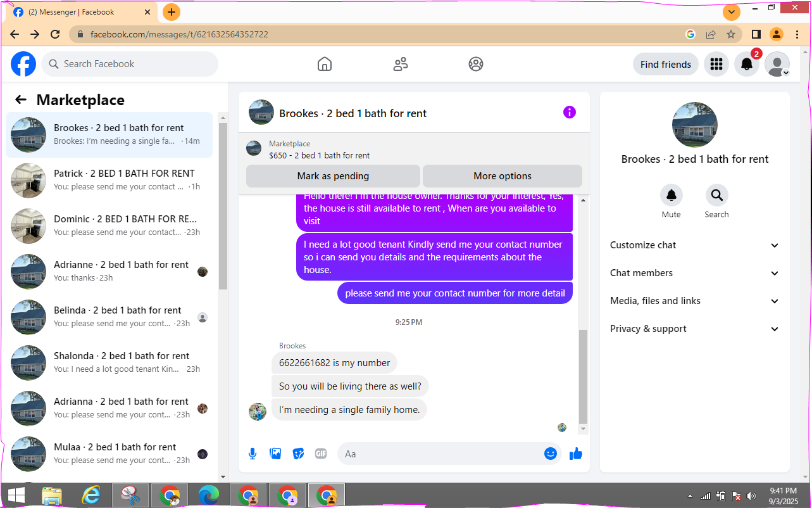Click the More options button
The width and height of the screenshot is (812, 508).
click(x=503, y=176)
